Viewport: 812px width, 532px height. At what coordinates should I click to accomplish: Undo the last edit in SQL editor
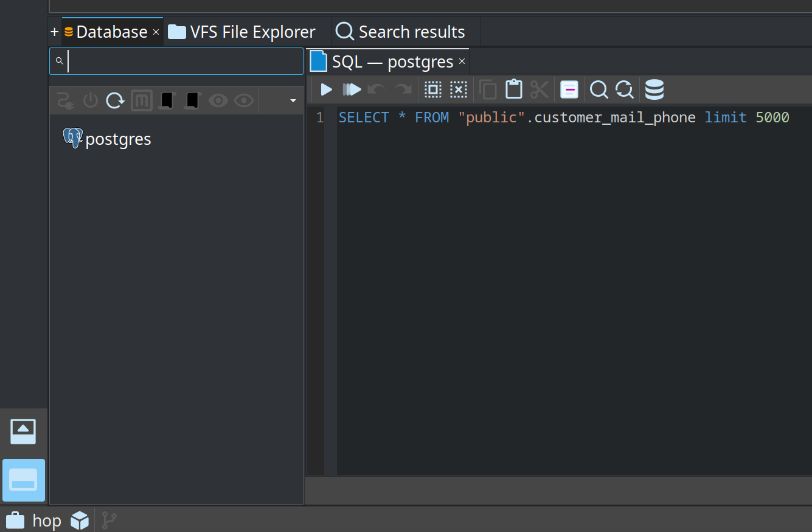[377, 90]
